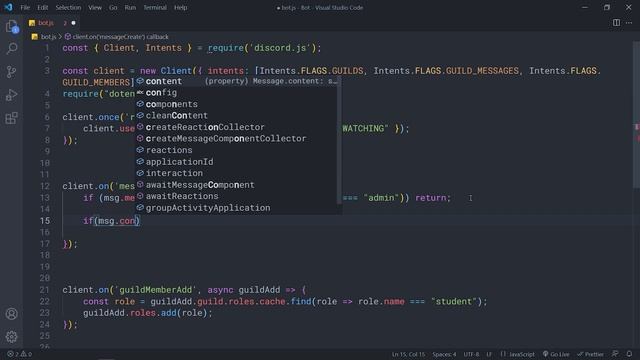This screenshot has height=360, width=640.
Task: Click "WATCHING" text on line 7
Action: (365, 129)
